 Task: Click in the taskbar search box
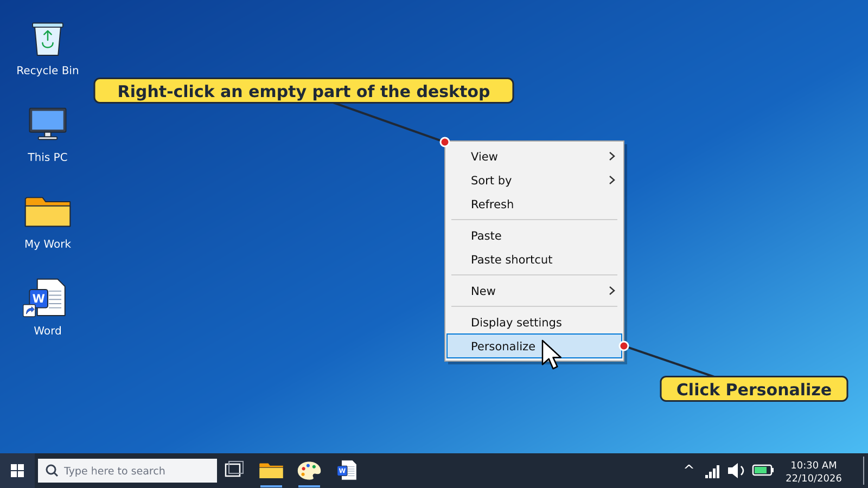click(127, 471)
